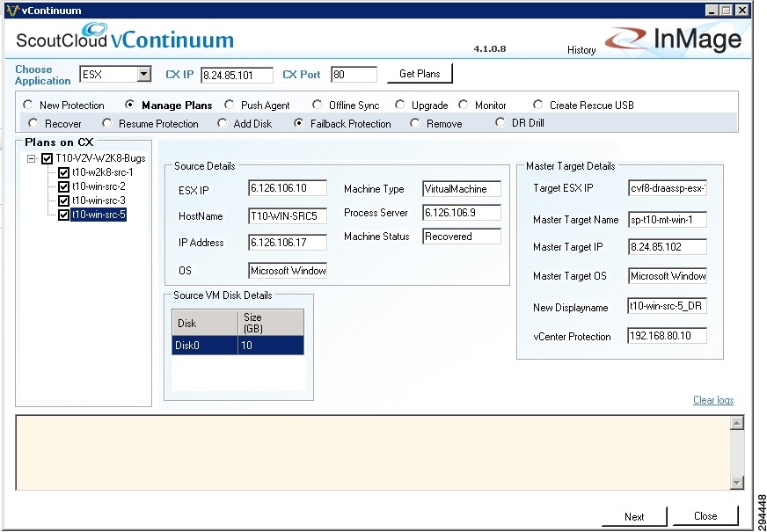This screenshot has height=532, width=767.
Task: Select the Manage Plans radio button
Action: pyautogui.click(x=129, y=104)
